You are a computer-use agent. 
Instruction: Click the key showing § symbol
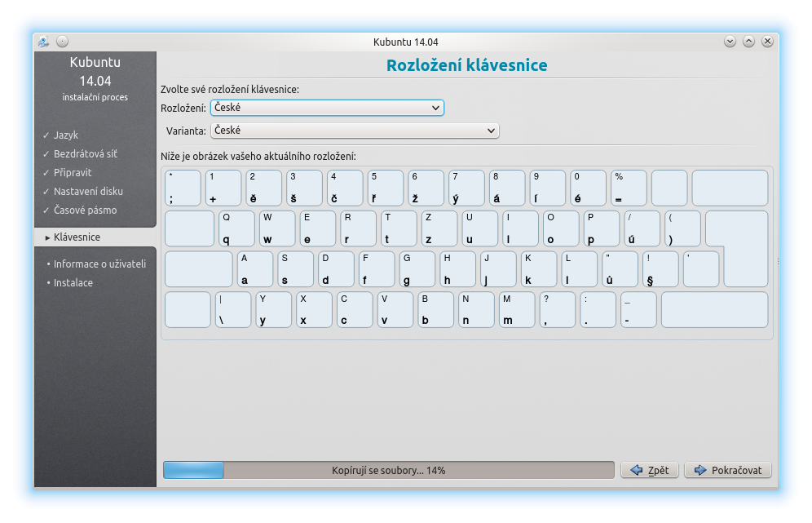pyautogui.click(x=660, y=269)
